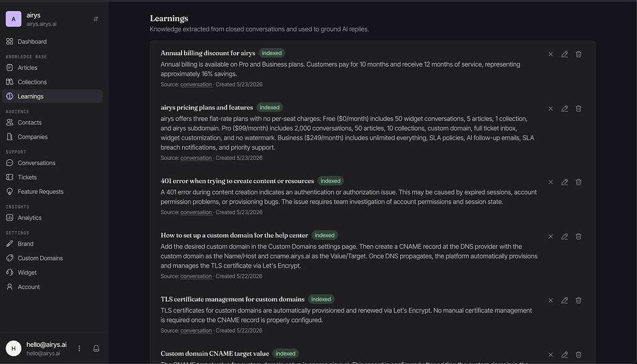
Task: Open Custom Domains settings
Action: pyautogui.click(x=52, y=258)
